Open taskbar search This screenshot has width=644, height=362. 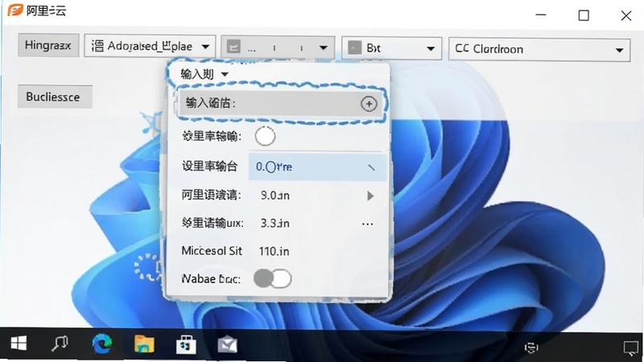click(x=60, y=343)
